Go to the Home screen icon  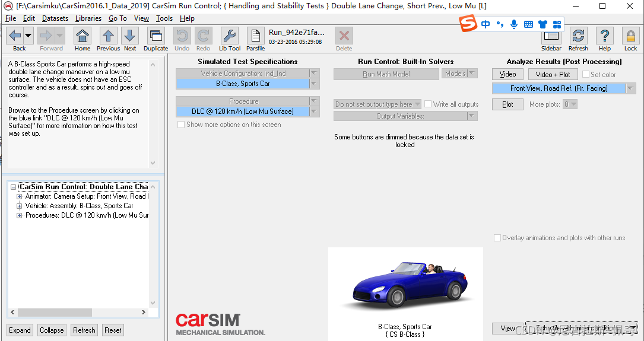(82, 36)
